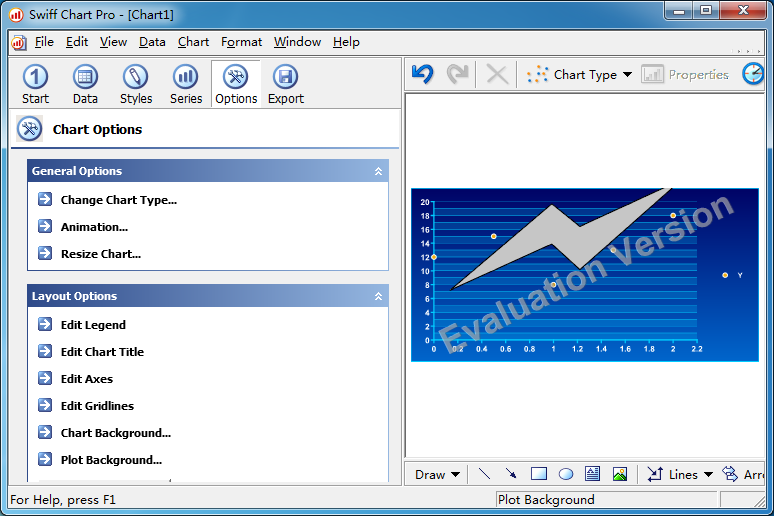Select the rectangle shape tool
Screen dimensions: 774x516
click(x=539, y=474)
